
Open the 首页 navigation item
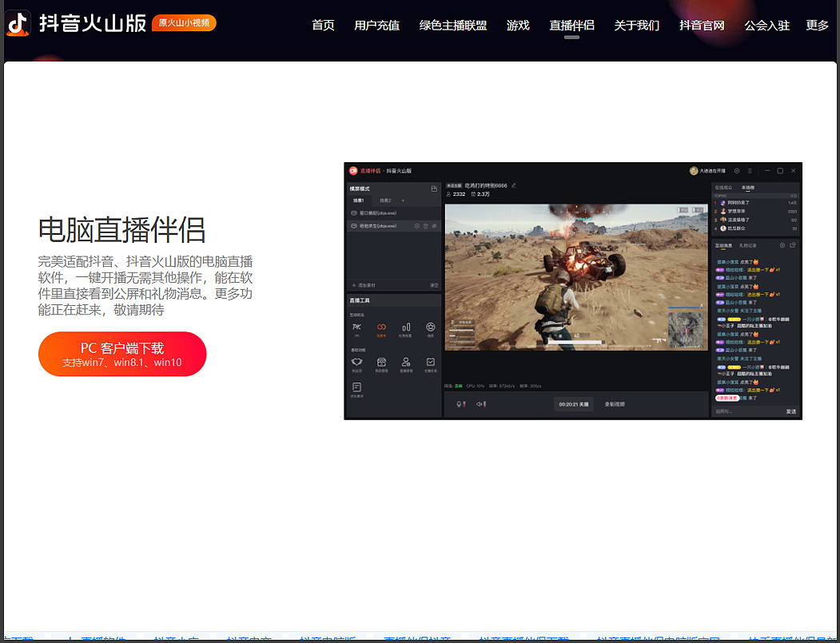pos(323,26)
